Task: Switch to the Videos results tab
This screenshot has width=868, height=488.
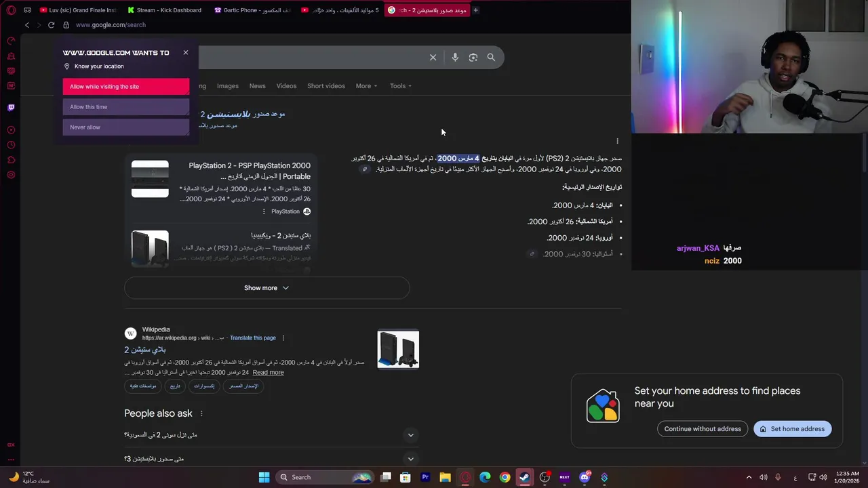Action: (286, 86)
